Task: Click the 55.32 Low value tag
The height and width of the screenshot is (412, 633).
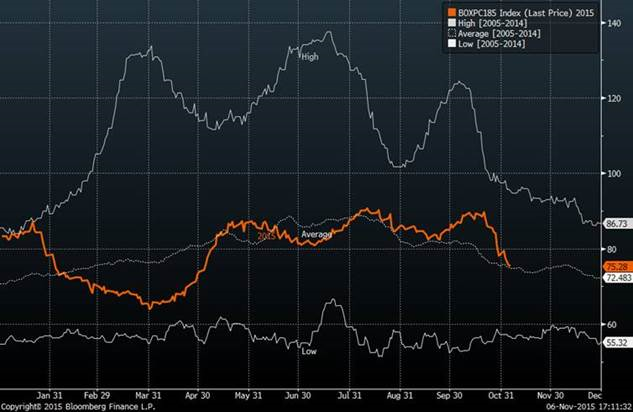Action: (x=617, y=342)
